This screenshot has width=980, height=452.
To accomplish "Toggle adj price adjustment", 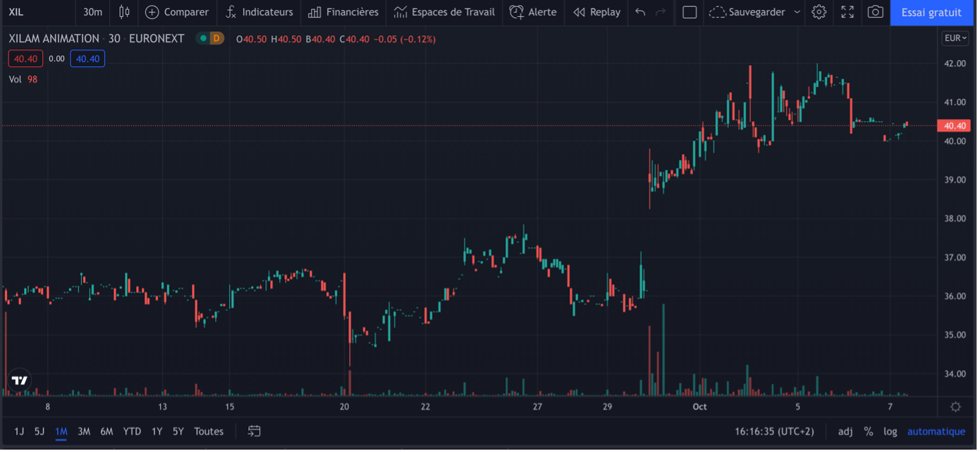I will [845, 432].
